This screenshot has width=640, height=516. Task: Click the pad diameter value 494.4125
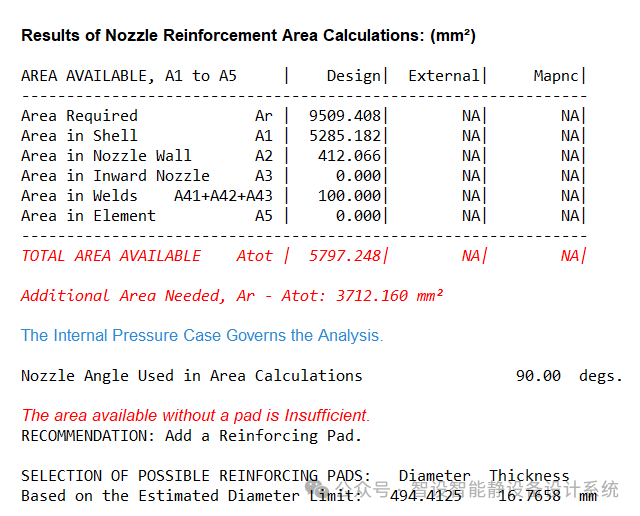point(426,496)
